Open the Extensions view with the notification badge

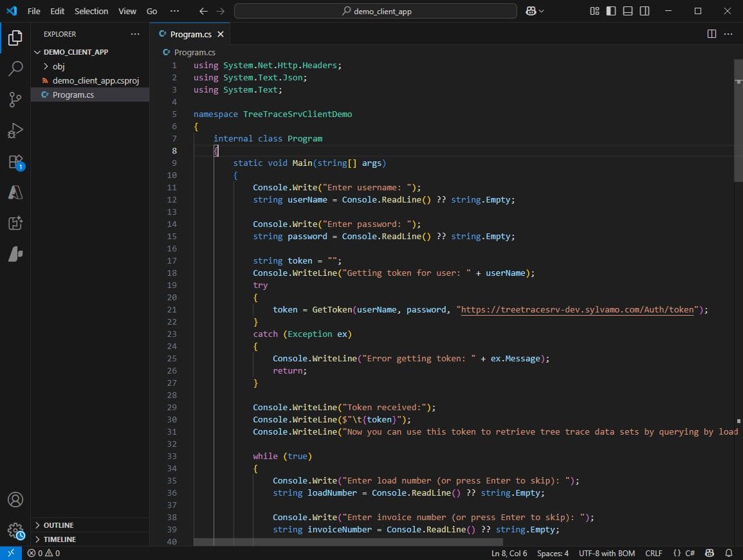[15, 161]
